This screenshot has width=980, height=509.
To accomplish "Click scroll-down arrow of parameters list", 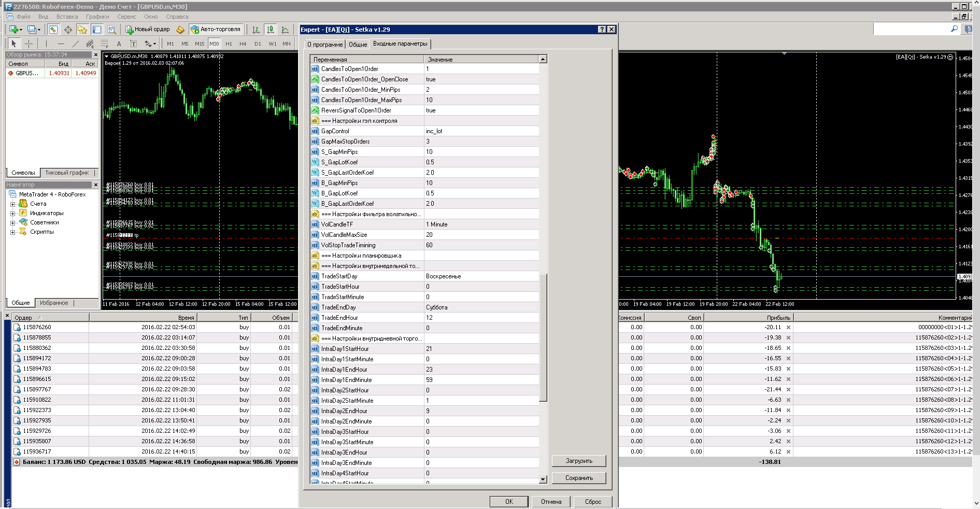I will pos(543,479).
